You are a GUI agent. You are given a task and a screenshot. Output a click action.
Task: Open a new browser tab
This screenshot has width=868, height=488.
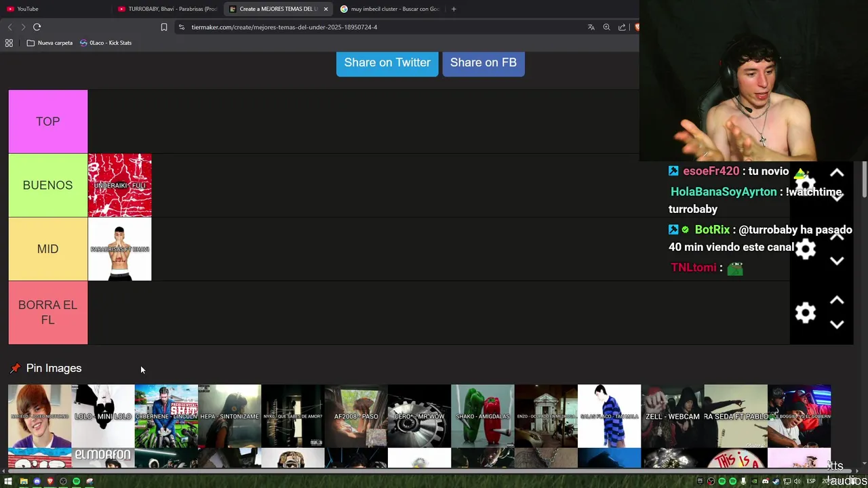click(x=454, y=9)
